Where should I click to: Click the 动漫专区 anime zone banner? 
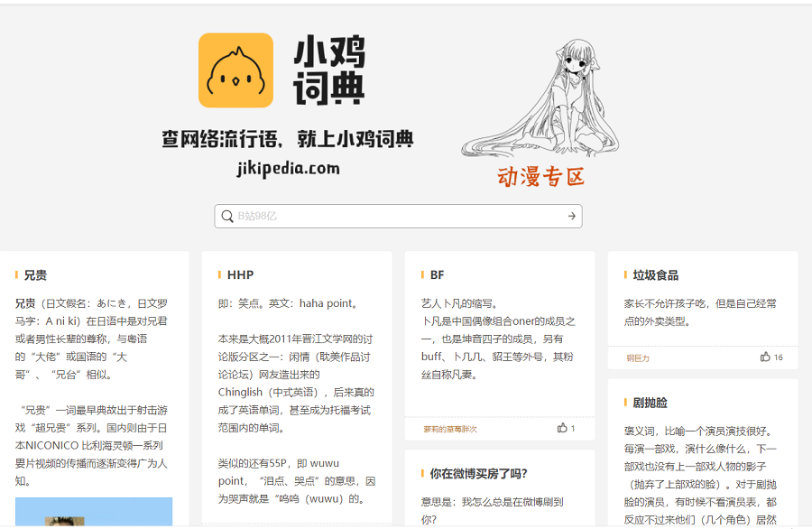pyautogui.click(x=541, y=177)
